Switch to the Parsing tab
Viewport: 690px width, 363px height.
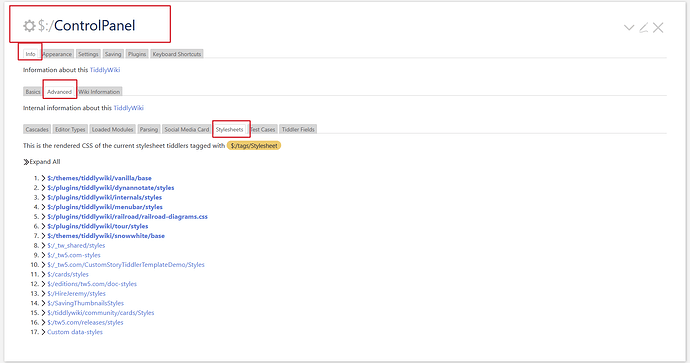click(x=149, y=129)
